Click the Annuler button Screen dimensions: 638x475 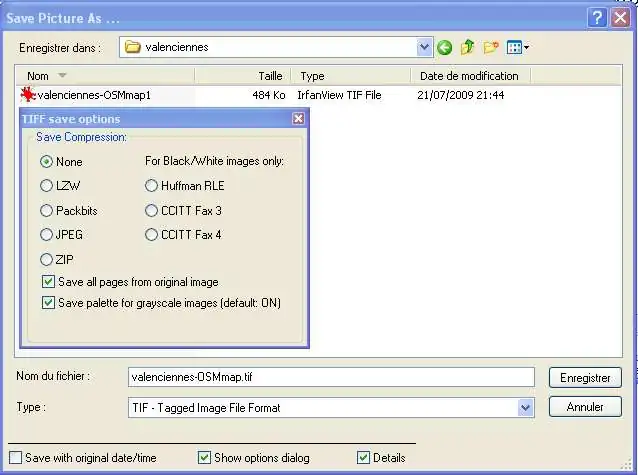coord(585,407)
